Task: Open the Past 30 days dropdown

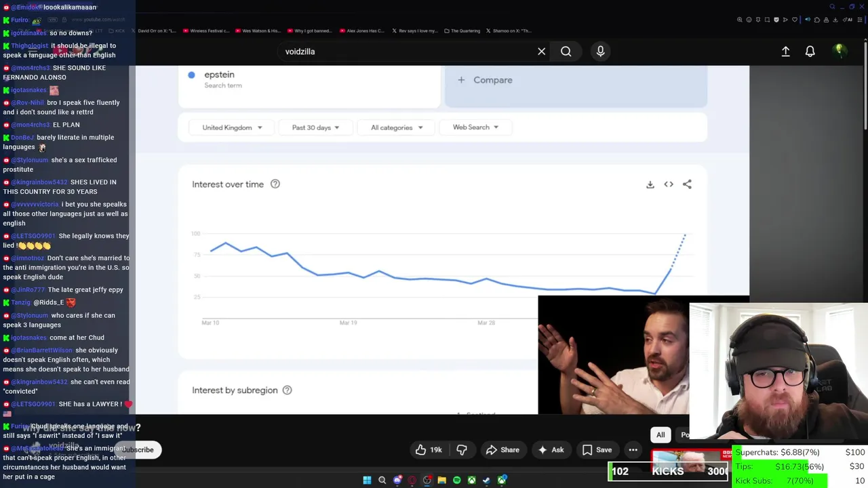Action: tap(316, 127)
